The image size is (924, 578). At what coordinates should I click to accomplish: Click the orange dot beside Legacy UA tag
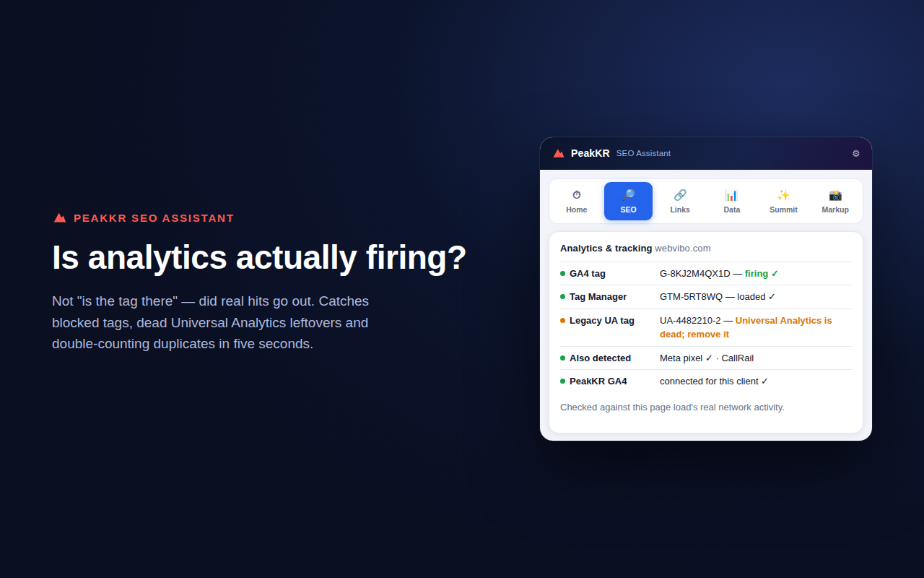(x=563, y=320)
